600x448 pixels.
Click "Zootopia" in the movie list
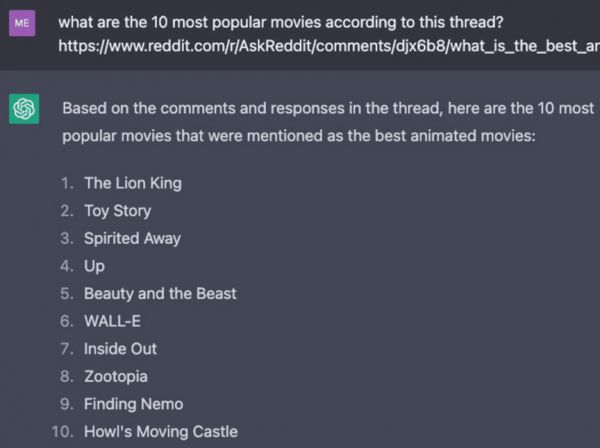pos(115,377)
